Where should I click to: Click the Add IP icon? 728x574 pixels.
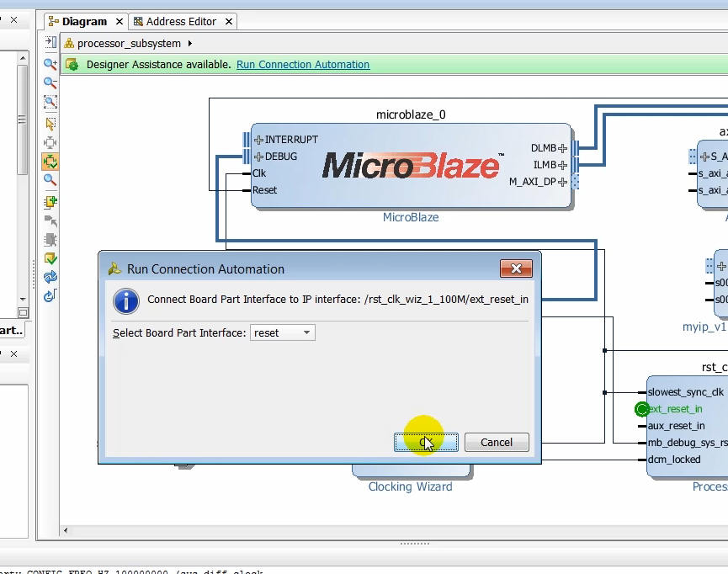coord(50,202)
